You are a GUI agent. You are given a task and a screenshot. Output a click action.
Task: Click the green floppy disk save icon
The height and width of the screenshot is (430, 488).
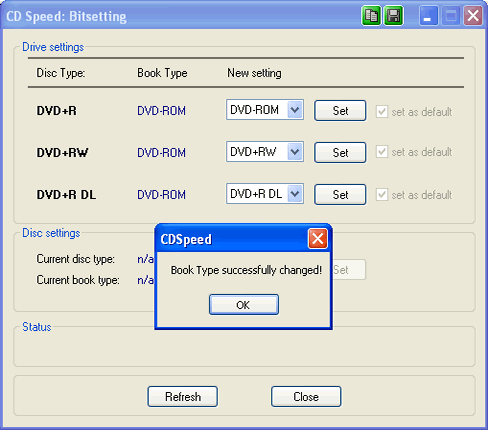(393, 16)
